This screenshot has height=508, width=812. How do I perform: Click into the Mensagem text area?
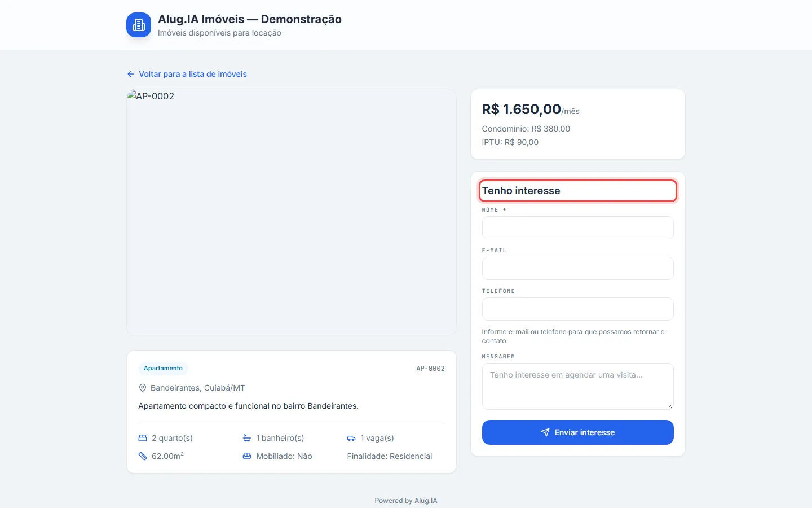tap(578, 387)
